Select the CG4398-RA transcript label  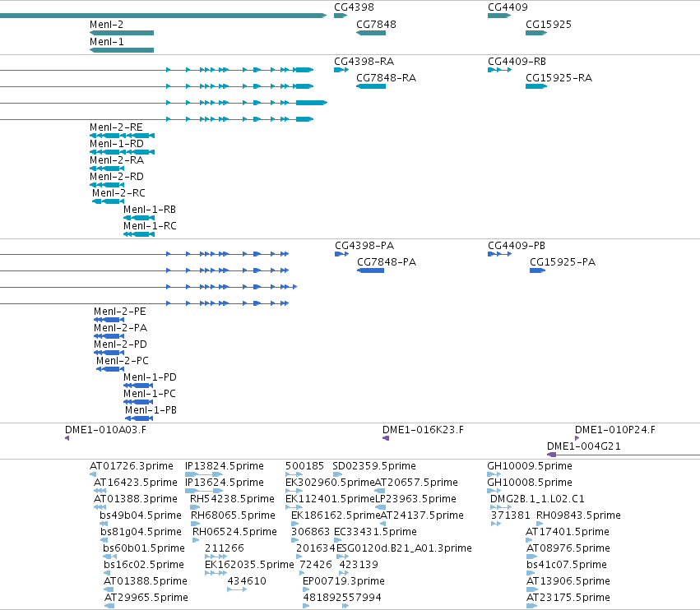(364, 62)
